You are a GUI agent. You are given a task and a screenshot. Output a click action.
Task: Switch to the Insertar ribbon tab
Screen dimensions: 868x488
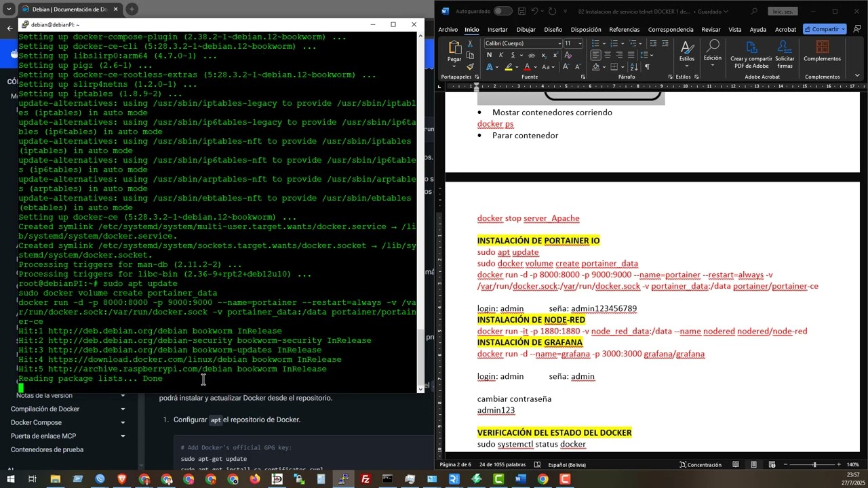(x=497, y=29)
